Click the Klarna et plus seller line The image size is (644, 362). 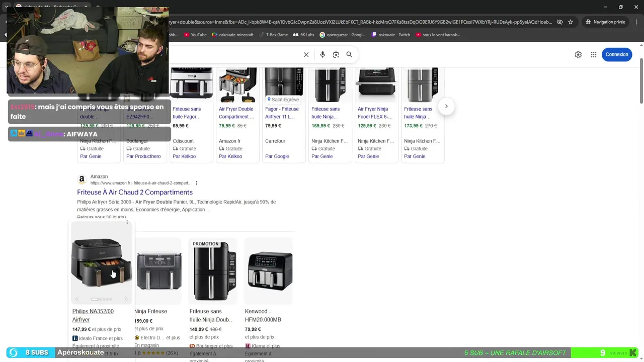tap(263, 346)
